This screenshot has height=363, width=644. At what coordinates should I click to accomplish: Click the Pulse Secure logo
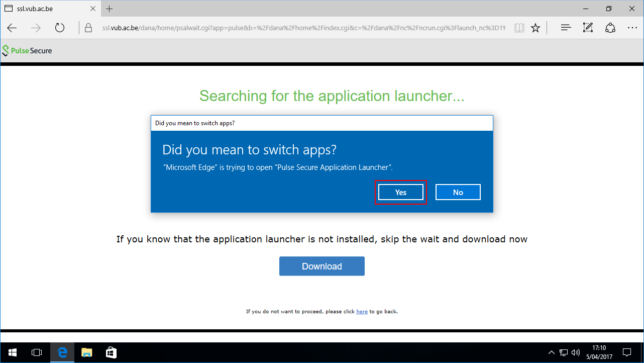coord(27,50)
